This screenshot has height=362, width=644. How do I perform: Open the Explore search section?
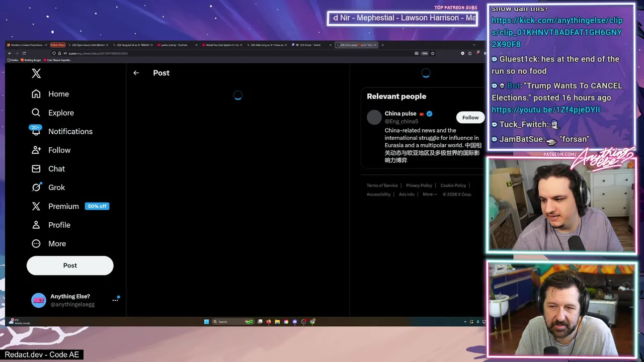pos(53,113)
